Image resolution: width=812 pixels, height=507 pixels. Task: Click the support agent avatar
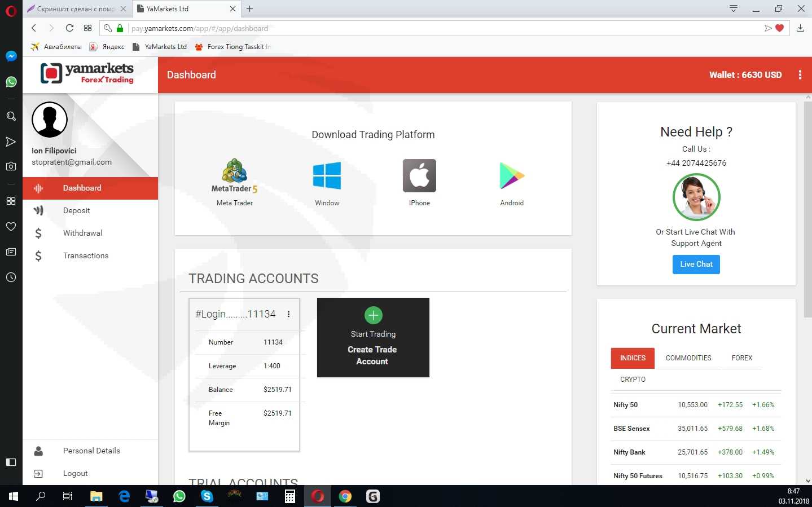coord(696,197)
